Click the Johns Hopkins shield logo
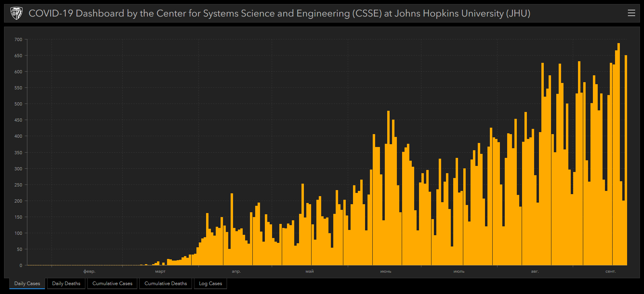Screen dimensions: 644x294 coord(17,13)
